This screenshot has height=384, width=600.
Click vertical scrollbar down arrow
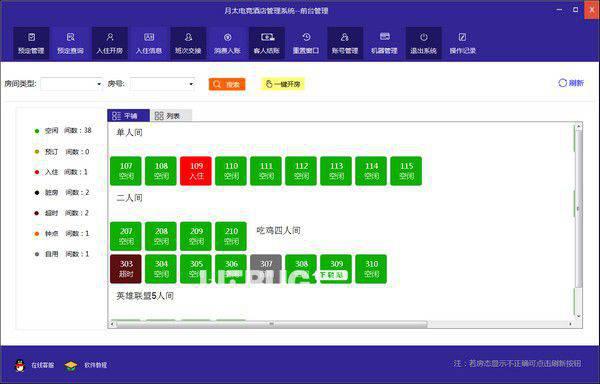tap(579, 316)
